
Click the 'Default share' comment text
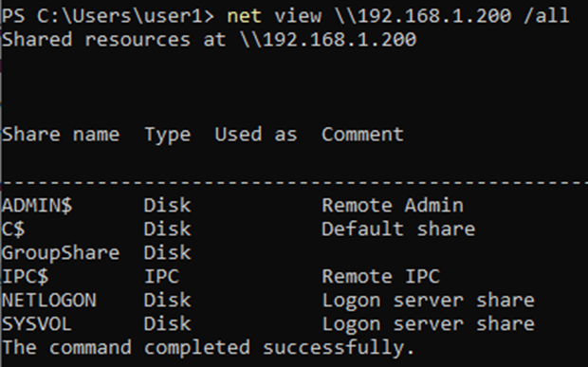pos(398,229)
